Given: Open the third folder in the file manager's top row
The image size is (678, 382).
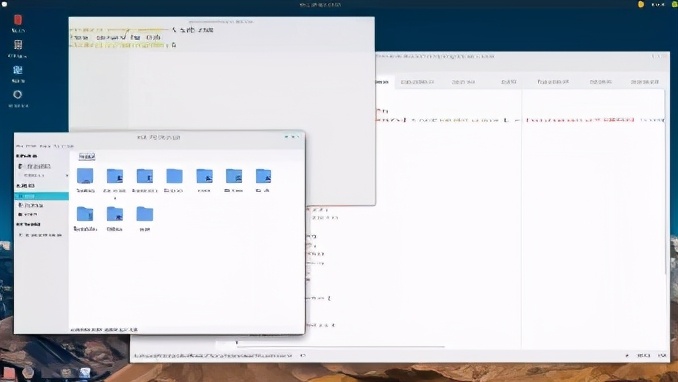Looking at the screenshot, I should [145, 176].
